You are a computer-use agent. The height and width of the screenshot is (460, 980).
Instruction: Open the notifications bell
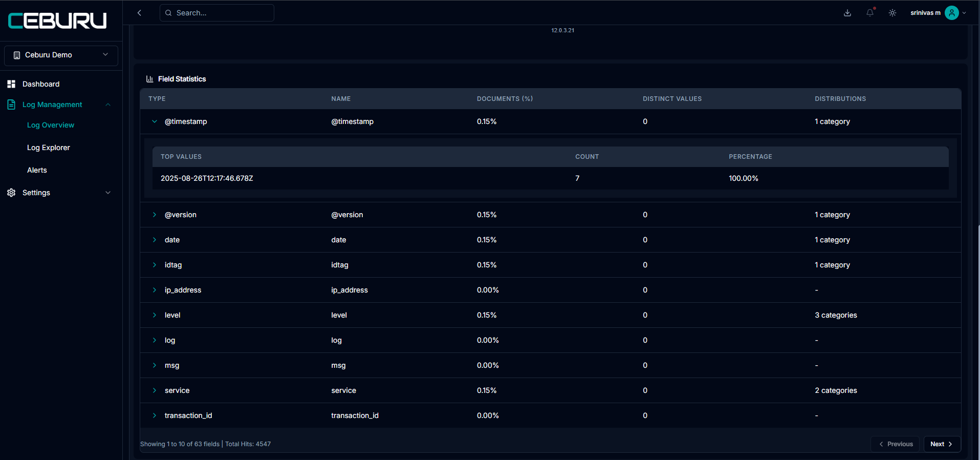870,13
